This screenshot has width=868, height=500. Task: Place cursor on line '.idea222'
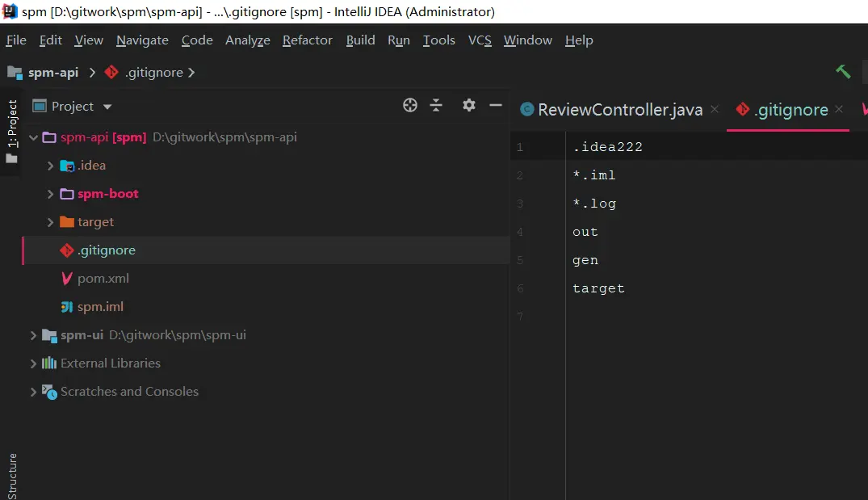click(608, 147)
